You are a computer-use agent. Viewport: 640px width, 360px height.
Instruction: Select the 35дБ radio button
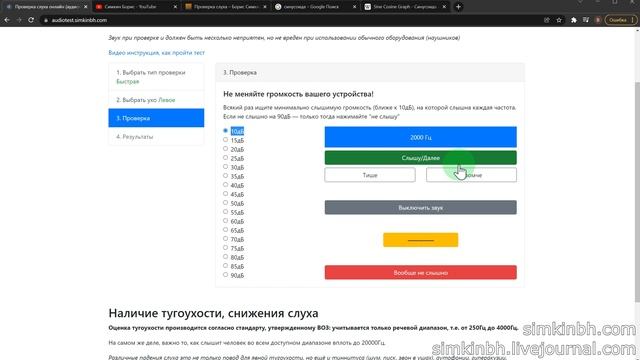(x=225, y=176)
